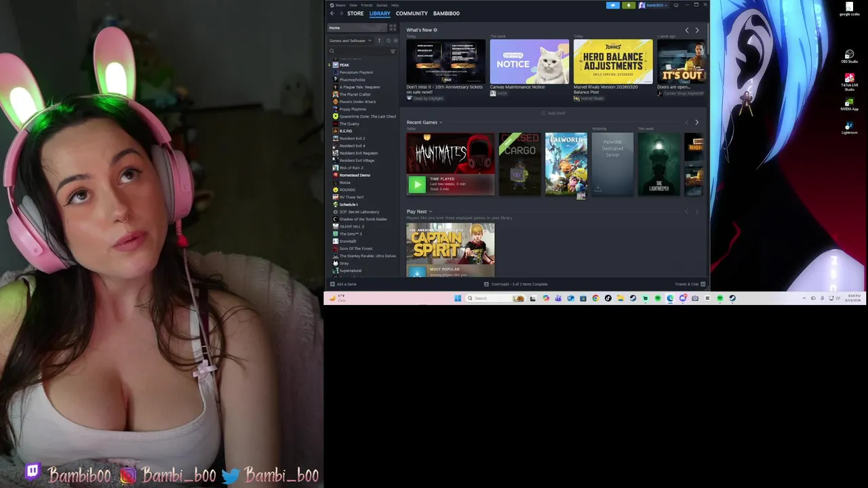Select R.E.P.O. in the game list

pyautogui.click(x=346, y=131)
